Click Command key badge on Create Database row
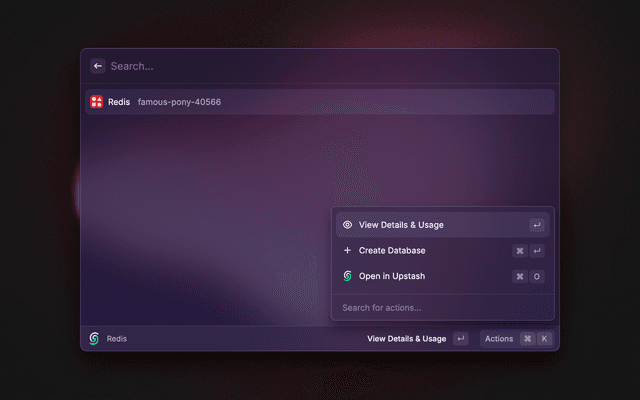Screen dimensions: 640x400 [x=520, y=251]
